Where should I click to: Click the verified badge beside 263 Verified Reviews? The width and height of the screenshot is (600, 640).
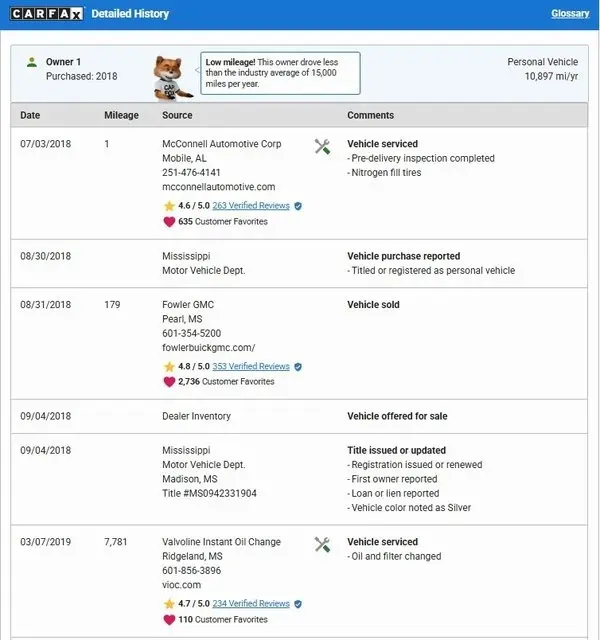298,206
